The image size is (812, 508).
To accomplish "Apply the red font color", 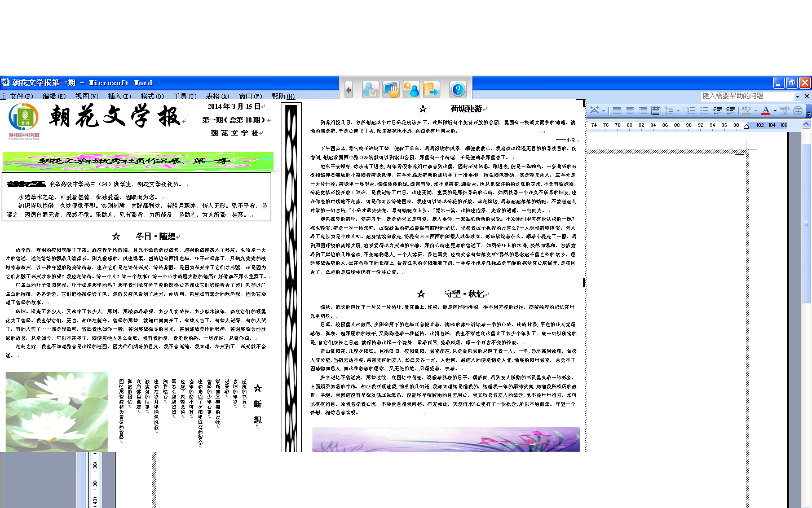I will pos(766,111).
